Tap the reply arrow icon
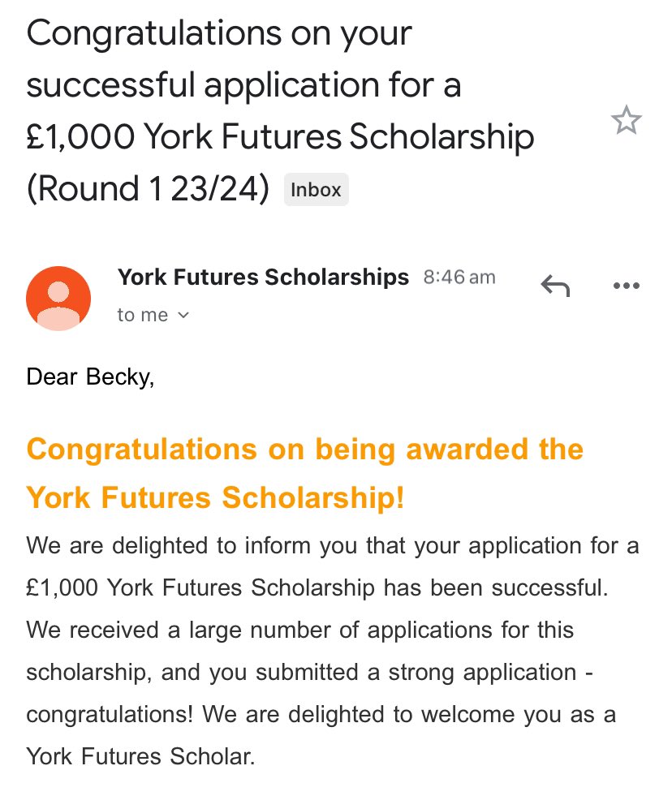 point(555,286)
